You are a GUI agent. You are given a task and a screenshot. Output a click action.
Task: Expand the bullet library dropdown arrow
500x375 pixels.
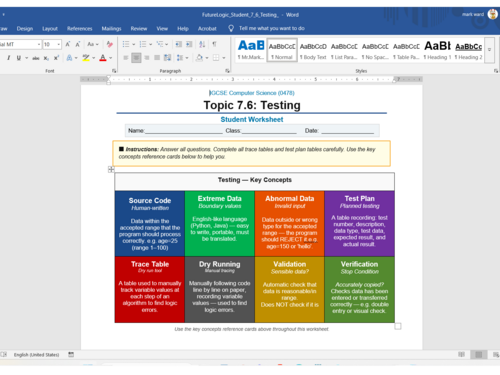click(133, 44)
